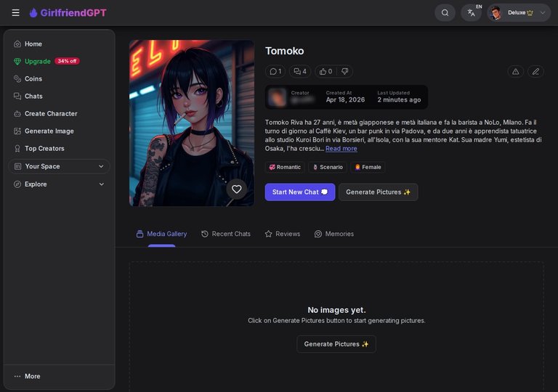Click the Tomoko character portrait
This screenshot has height=392, width=558.
(192, 123)
